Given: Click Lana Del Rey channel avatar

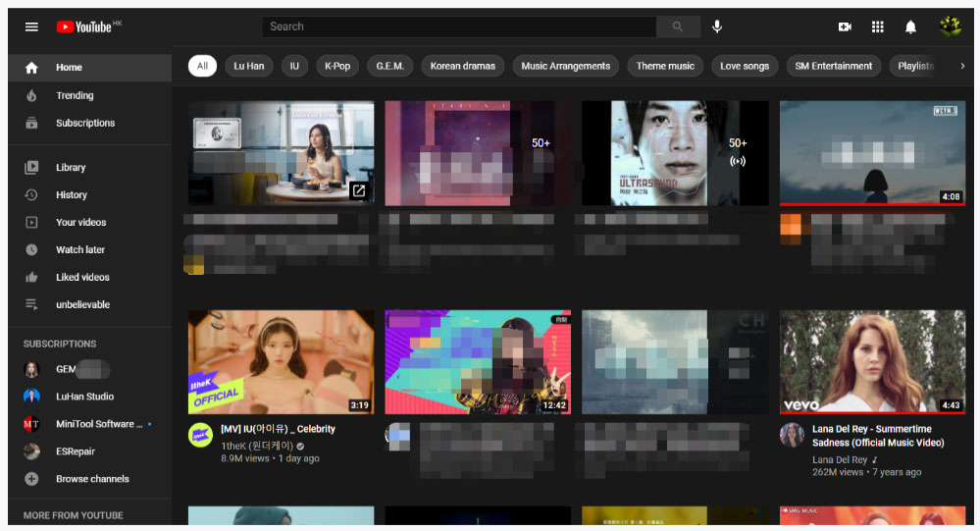Looking at the screenshot, I should point(792,435).
